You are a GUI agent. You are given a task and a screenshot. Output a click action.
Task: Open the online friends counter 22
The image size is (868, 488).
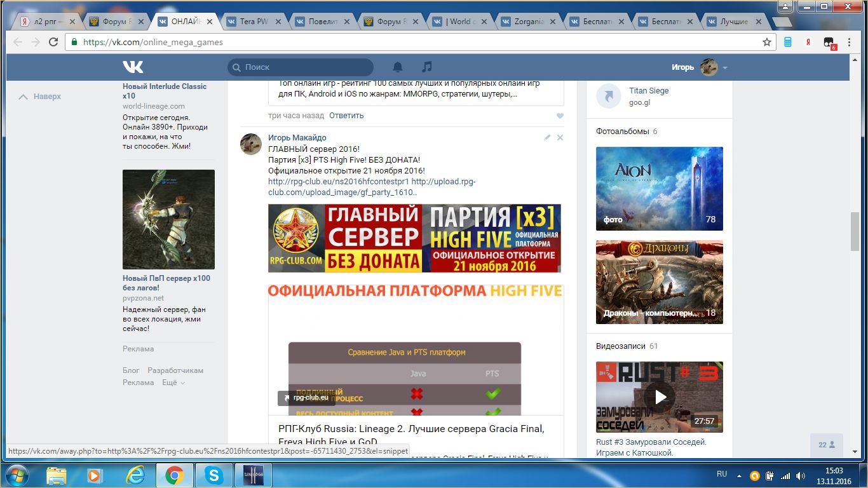coord(826,445)
